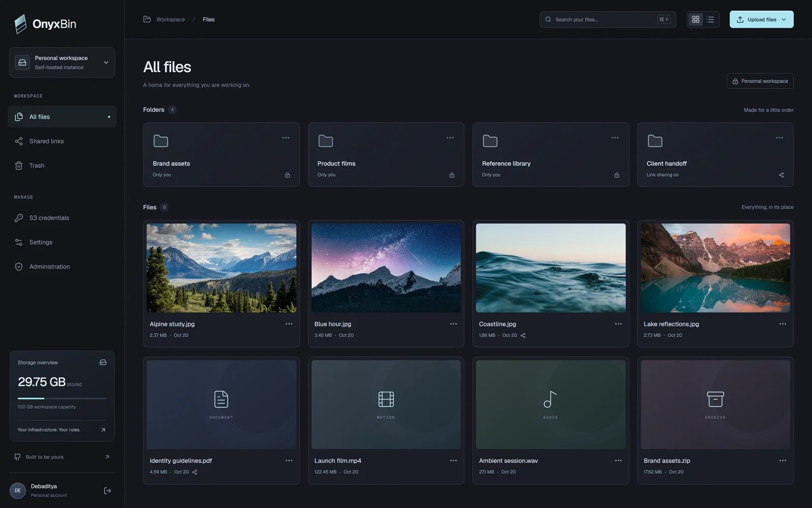Open more options for Ambient session.wav
This screenshot has width=812, height=508.
pyautogui.click(x=618, y=461)
